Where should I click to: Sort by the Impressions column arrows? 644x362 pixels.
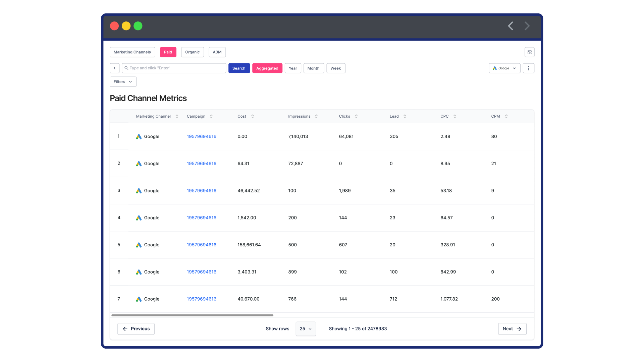pos(316,116)
